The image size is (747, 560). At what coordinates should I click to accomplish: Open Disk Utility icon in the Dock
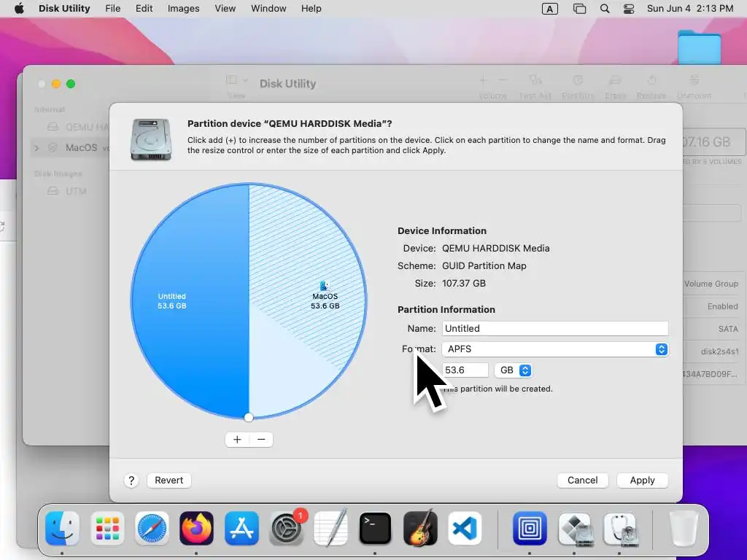click(x=620, y=528)
